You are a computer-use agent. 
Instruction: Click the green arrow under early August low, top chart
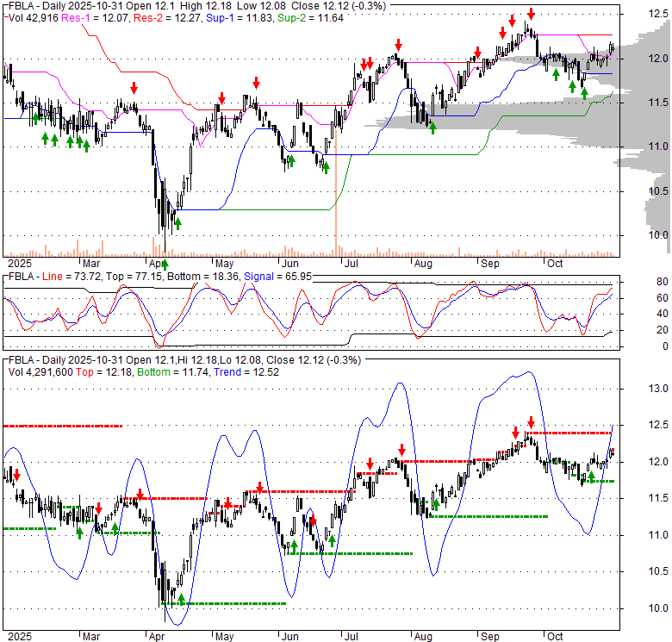point(432,128)
